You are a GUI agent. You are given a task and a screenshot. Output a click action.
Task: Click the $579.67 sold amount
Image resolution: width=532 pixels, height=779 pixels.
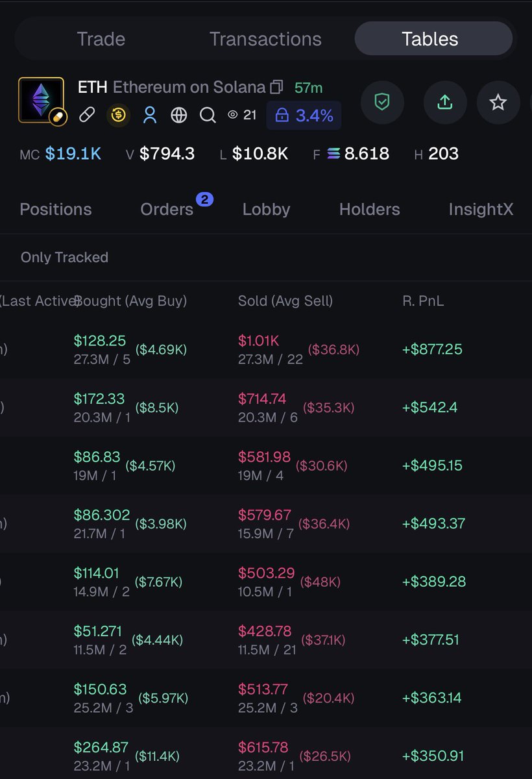265,515
